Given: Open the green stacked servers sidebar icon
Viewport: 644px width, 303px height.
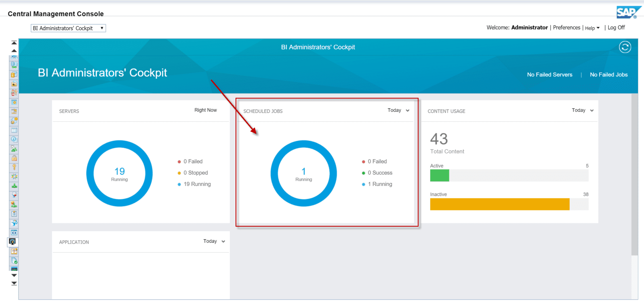Looking at the screenshot, I should tap(14, 65).
